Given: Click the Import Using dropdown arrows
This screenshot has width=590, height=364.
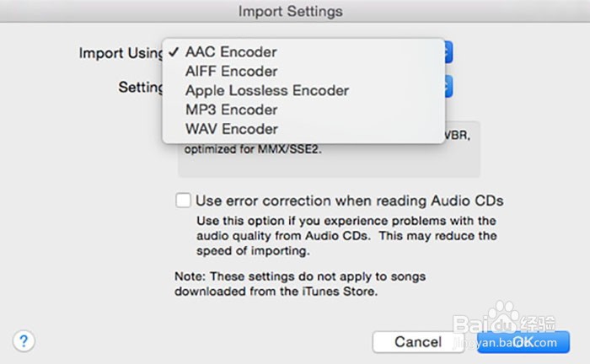Looking at the screenshot, I should coord(449,52).
